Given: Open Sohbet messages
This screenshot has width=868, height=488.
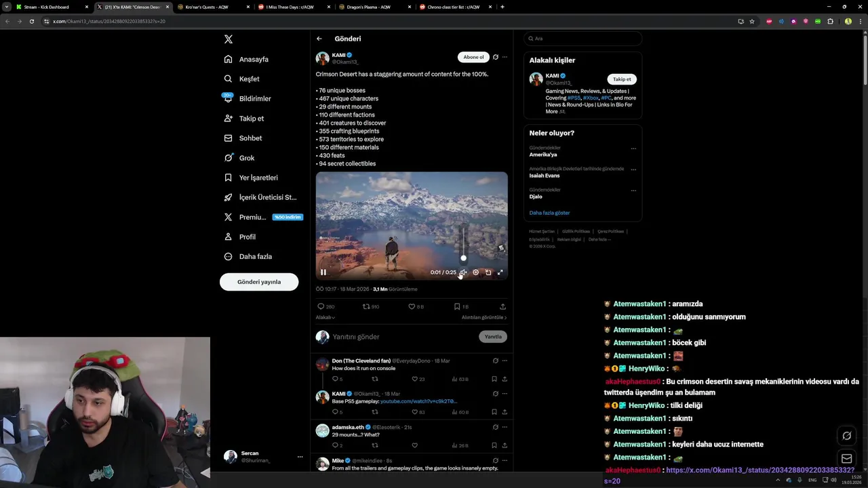Looking at the screenshot, I should click(243, 138).
